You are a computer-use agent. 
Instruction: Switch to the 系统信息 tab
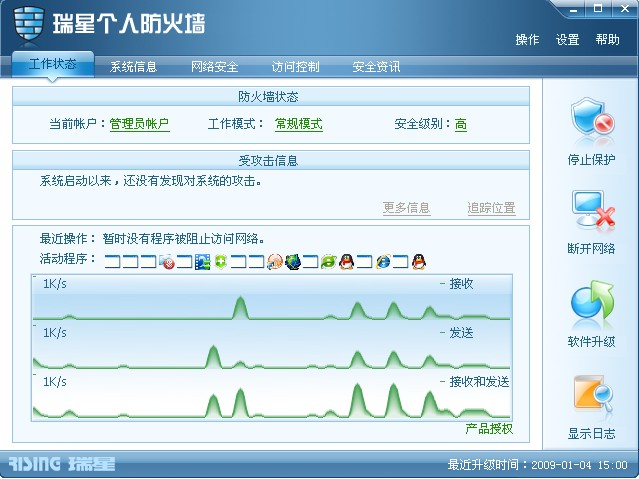point(133,66)
